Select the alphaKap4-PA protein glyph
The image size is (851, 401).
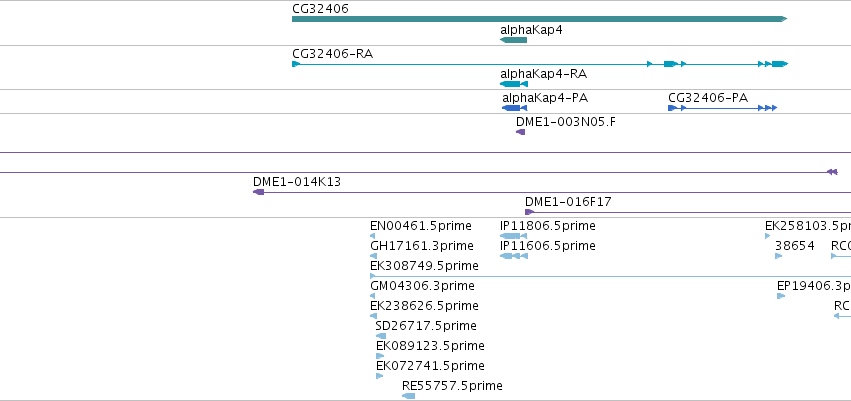click(515, 107)
